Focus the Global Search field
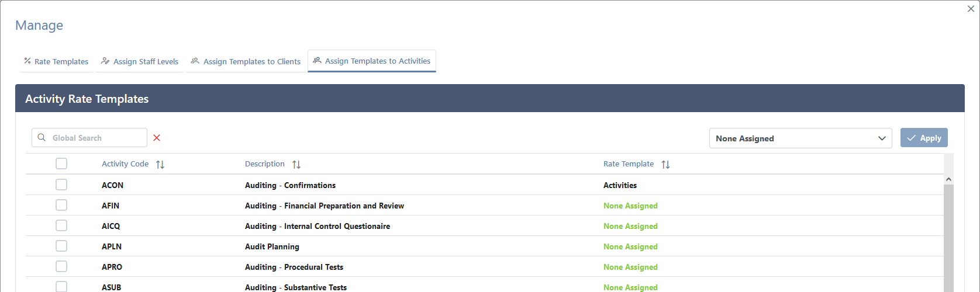Screen dimensions: 980x292 (x=89, y=138)
